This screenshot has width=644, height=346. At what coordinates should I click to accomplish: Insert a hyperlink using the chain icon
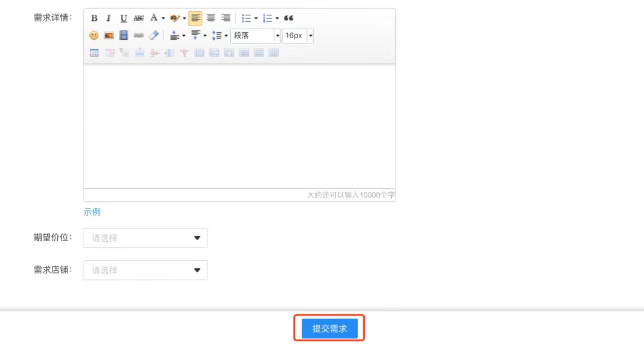138,36
